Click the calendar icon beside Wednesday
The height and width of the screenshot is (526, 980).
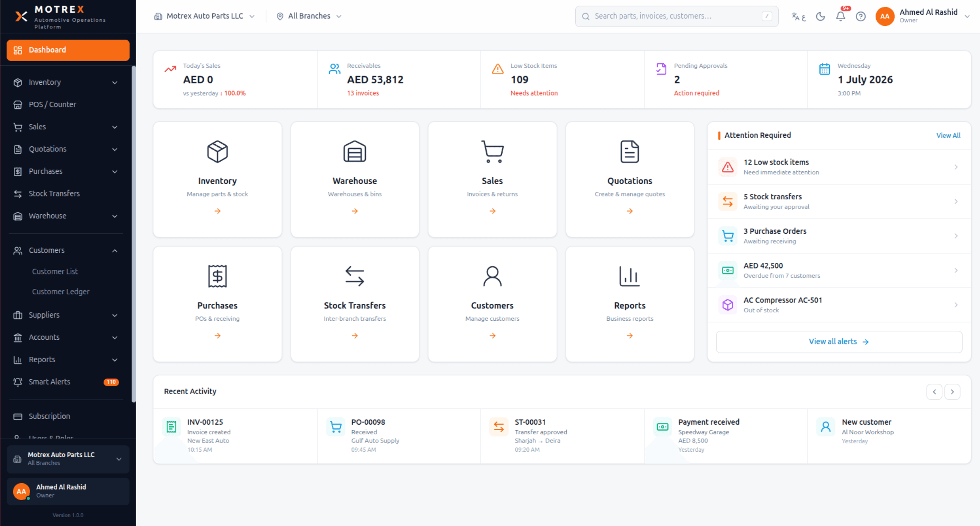tap(824, 69)
